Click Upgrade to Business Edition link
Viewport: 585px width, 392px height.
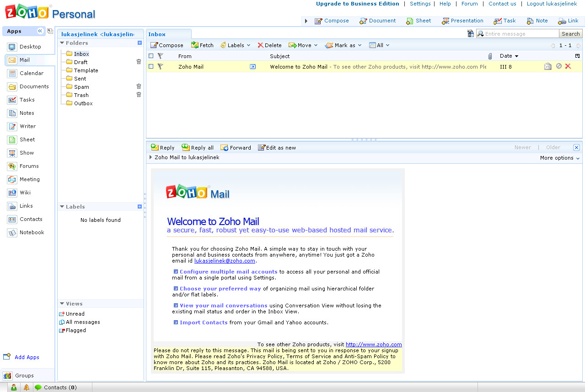[357, 4]
